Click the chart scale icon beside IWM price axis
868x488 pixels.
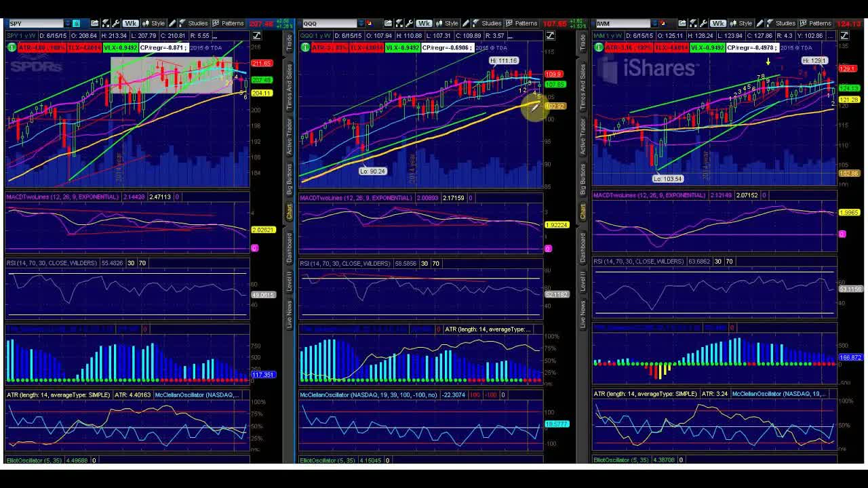pos(843,35)
